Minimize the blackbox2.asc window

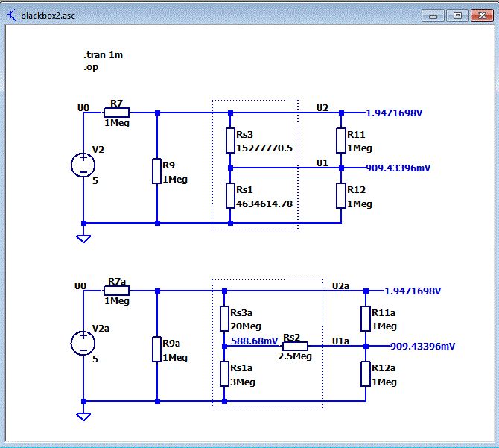pos(433,16)
